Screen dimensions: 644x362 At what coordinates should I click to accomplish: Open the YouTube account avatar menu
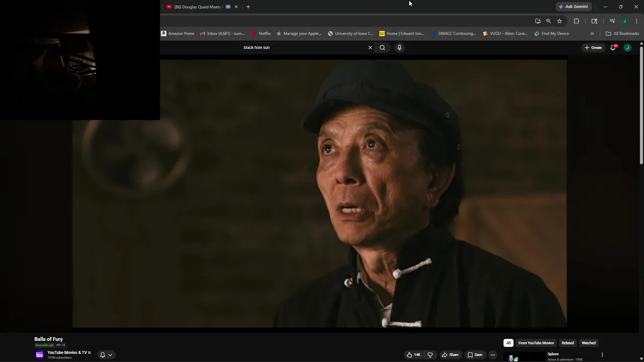(627, 47)
